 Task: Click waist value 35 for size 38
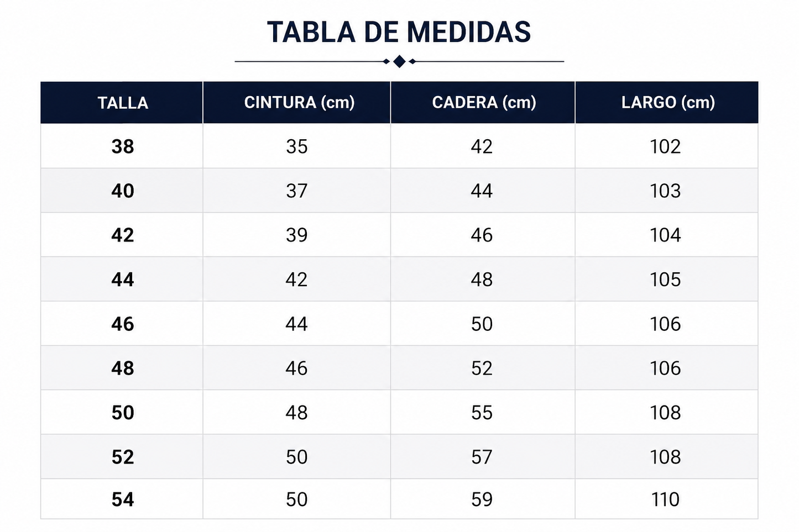coord(296,146)
